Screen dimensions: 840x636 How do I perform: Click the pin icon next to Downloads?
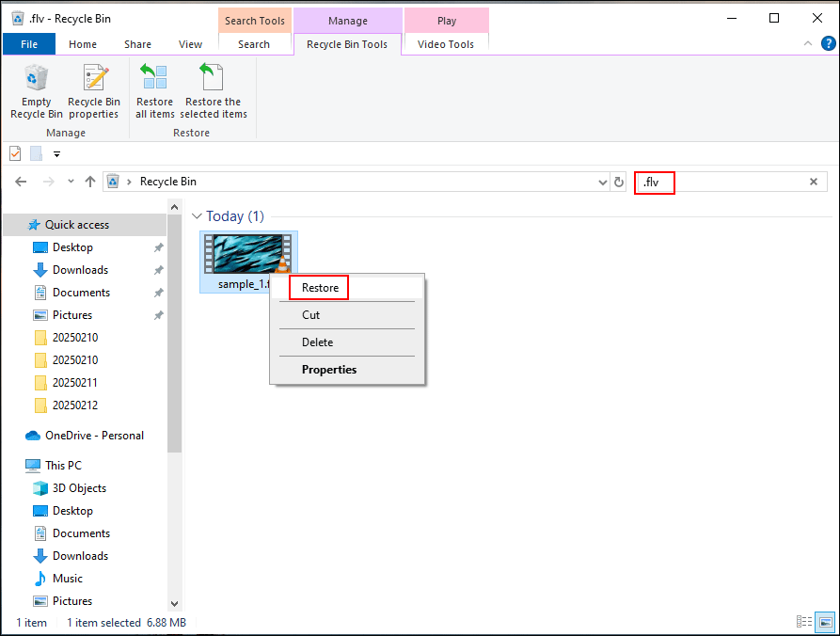click(x=159, y=270)
